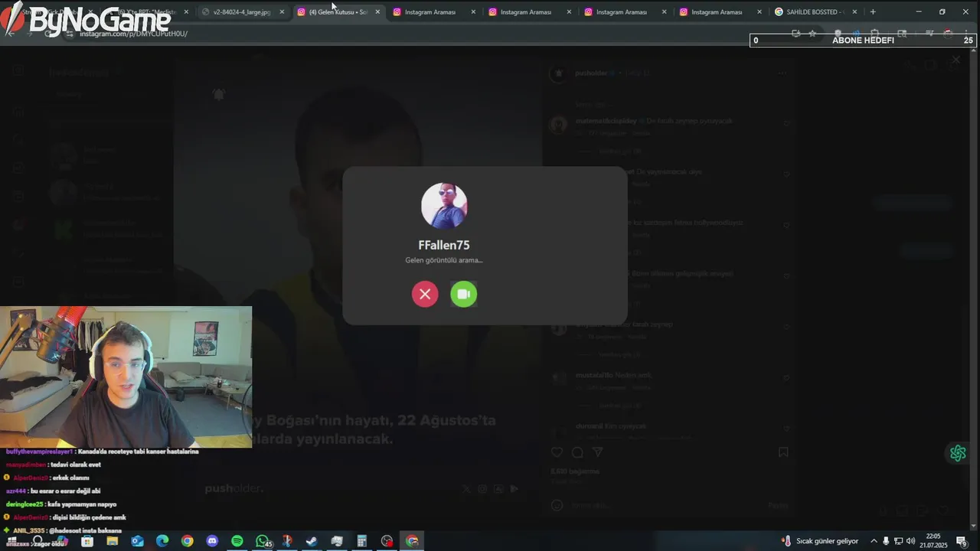The image size is (980, 551).
Task: Open the clock showing 22:05 21.07.2025
Action: pos(933,541)
